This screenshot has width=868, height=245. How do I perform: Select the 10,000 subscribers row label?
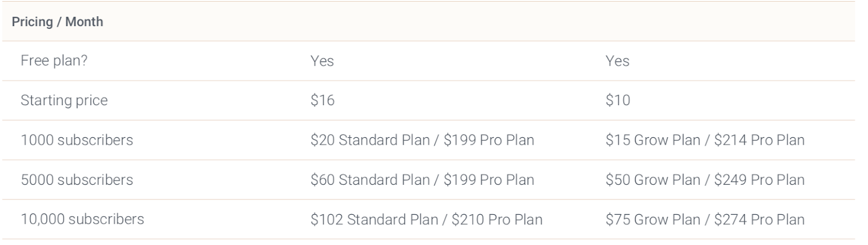coord(82,219)
